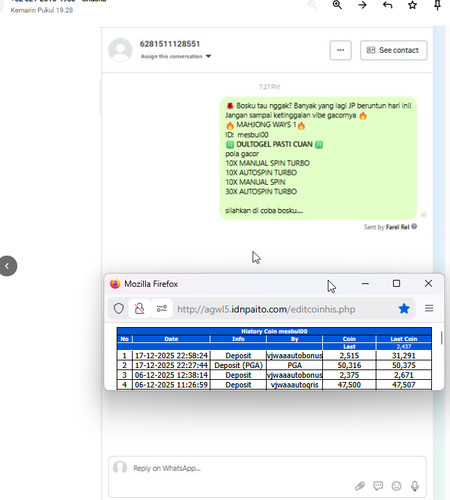Screen dimensions: 450x500
Task: Click the Firefox shield tracking protection icon
Action: pos(119,309)
